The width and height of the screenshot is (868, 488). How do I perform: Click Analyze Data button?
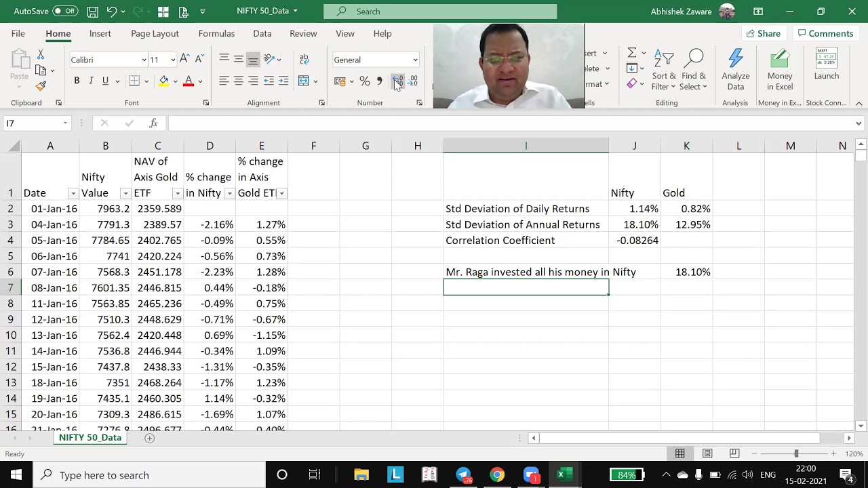tap(736, 70)
